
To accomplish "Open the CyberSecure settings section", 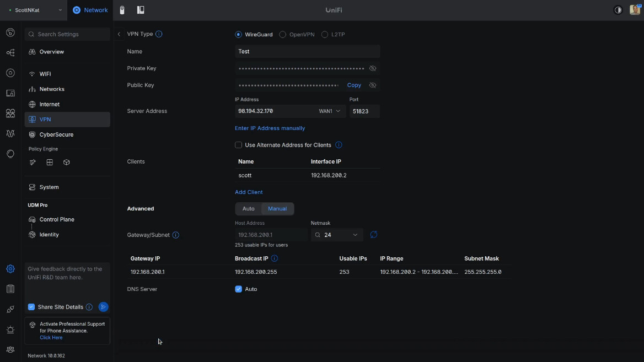I will (x=56, y=134).
